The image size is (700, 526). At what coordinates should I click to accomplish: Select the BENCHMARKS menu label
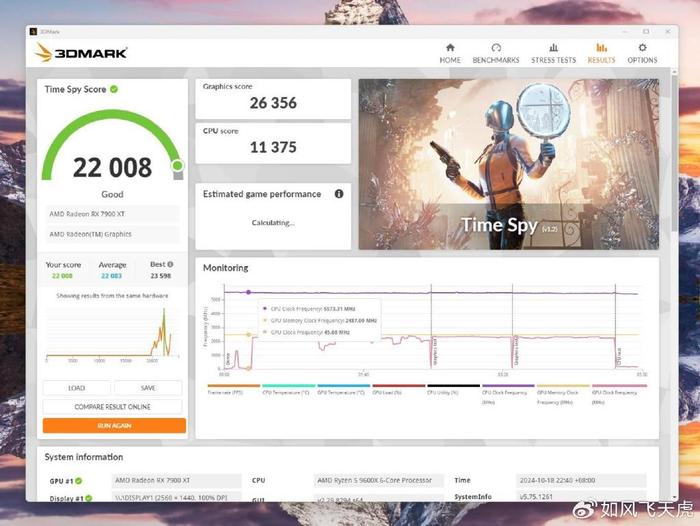(x=496, y=60)
